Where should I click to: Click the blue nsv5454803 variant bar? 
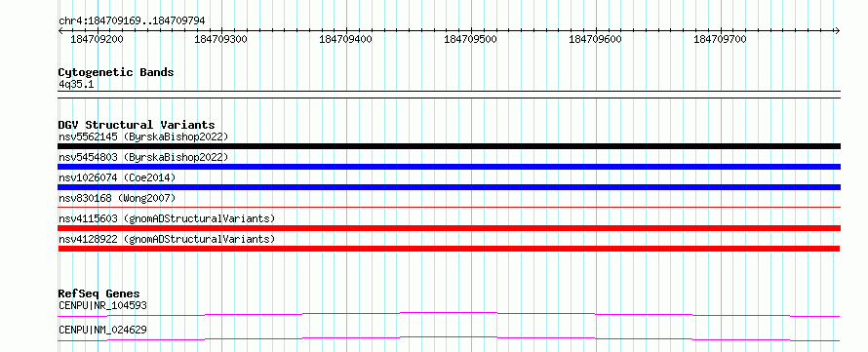click(x=449, y=167)
